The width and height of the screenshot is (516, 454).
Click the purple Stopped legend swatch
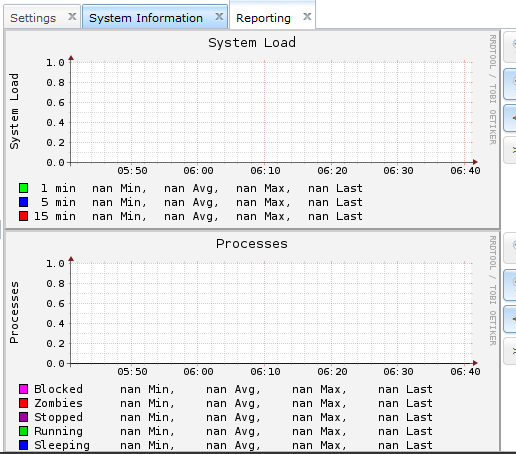[x=23, y=417]
